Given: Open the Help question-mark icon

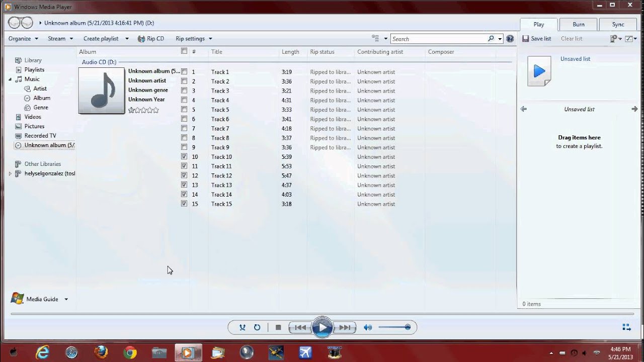Looking at the screenshot, I should pyautogui.click(x=510, y=39).
